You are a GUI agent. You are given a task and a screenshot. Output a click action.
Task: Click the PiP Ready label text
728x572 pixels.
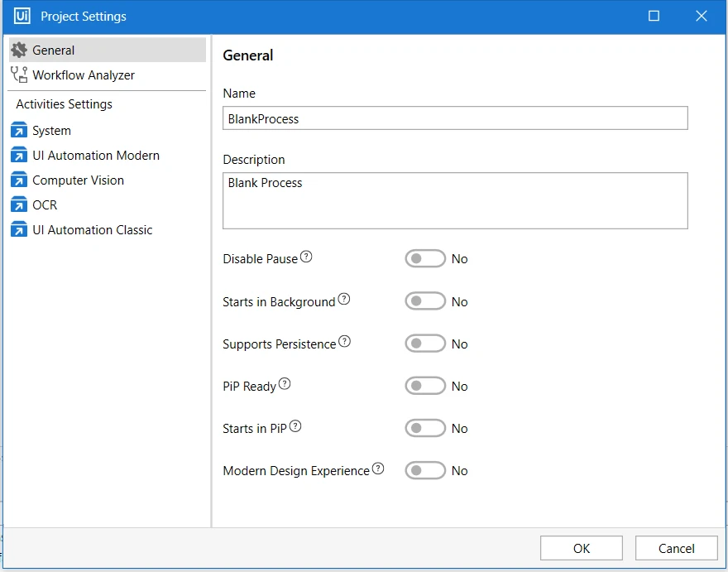point(249,387)
